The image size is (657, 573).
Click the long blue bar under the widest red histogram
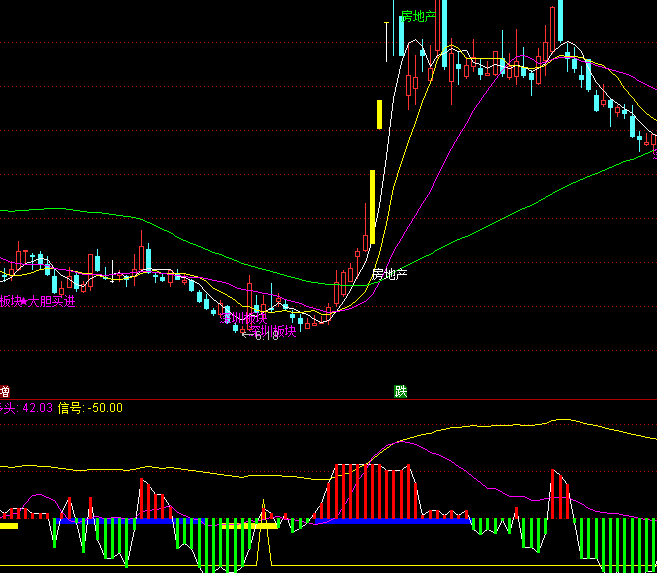pos(390,521)
